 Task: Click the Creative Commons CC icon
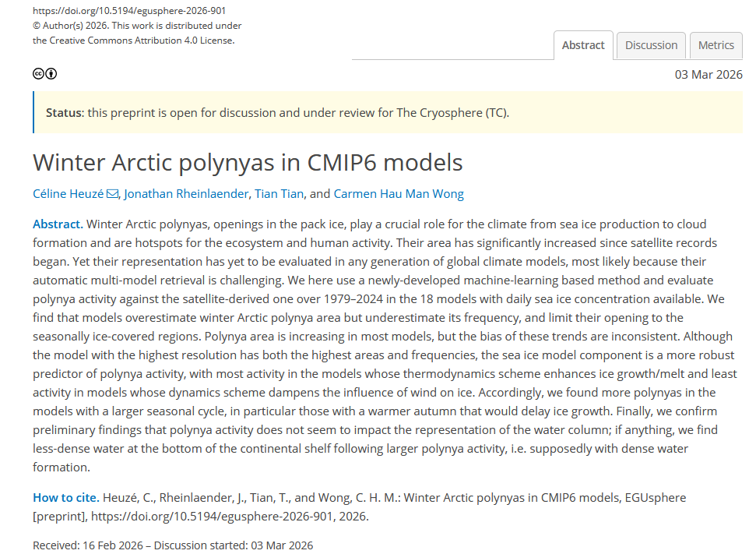pyautogui.click(x=37, y=74)
